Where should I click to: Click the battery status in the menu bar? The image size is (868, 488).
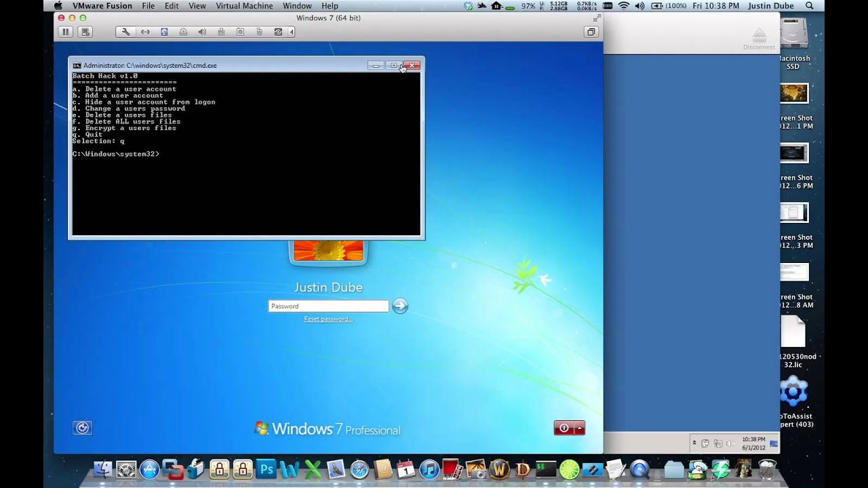[x=669, y=5]
